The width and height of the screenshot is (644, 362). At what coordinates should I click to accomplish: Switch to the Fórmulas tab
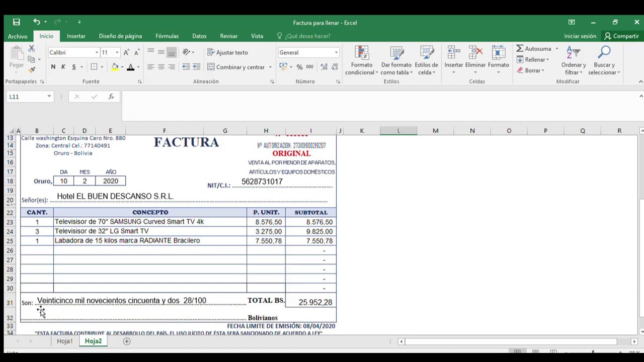[167, 36]
